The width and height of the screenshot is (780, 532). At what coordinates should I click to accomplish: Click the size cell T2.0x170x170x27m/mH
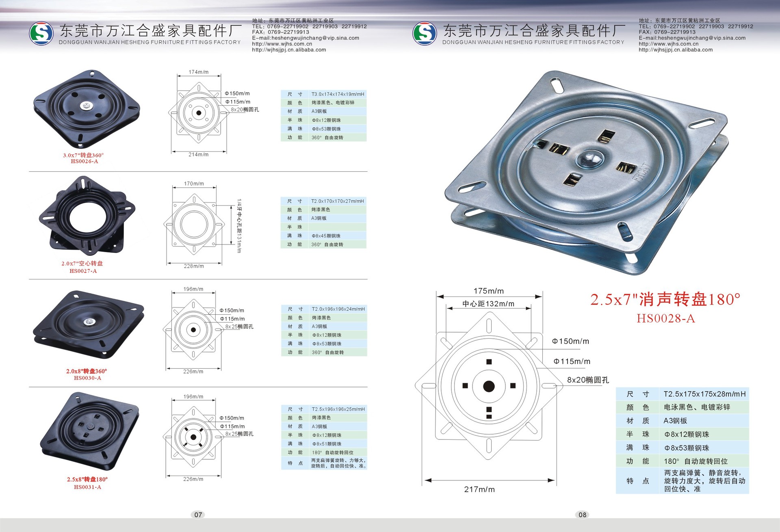click(x=338, y=201)
